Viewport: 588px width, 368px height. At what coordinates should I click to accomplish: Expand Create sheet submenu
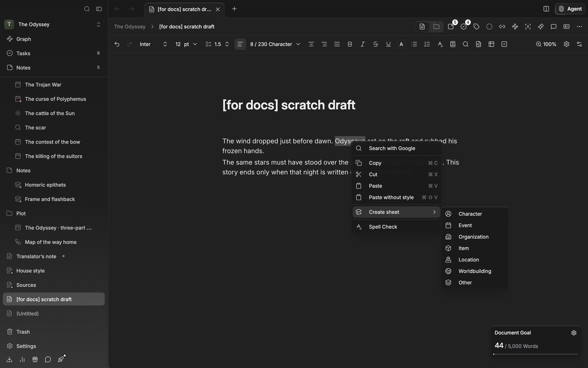coord(396,212)
